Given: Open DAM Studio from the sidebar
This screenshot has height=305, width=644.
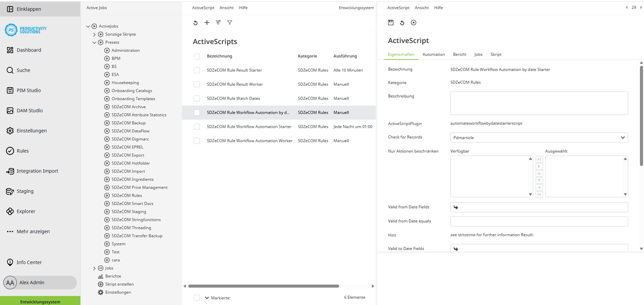Looking at the screenshot, I should point(30,110).
